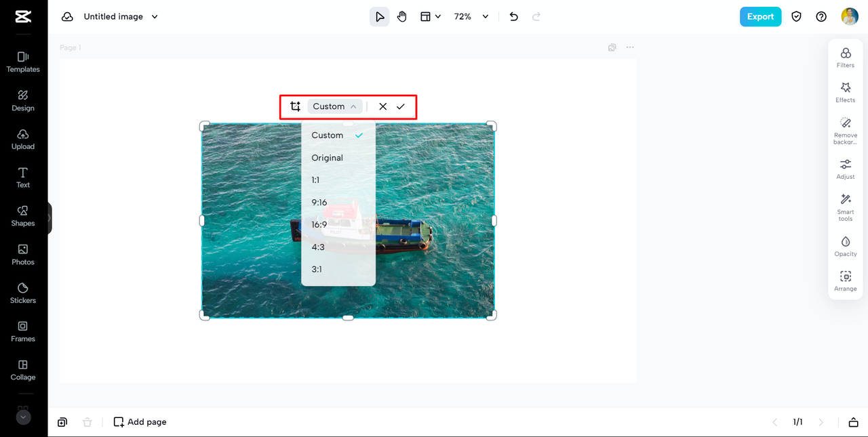Viewport: 868px width, 437px height.
Task: Click the crop tool icon
Action: click(295, 106)
